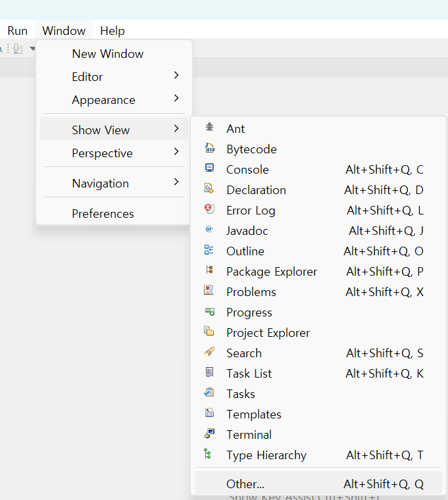
Task: Open the Run menu
Action: (x=18, y=31)
